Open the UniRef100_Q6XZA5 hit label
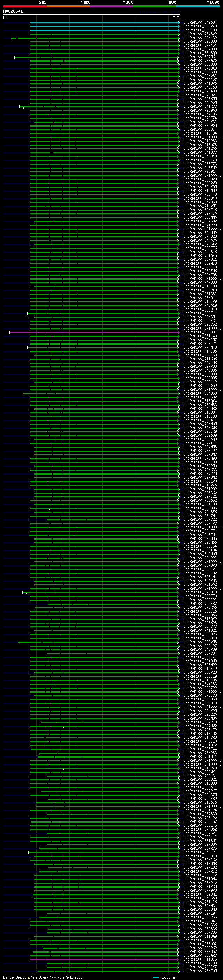223x980 pixels. (x=200, y=971)
